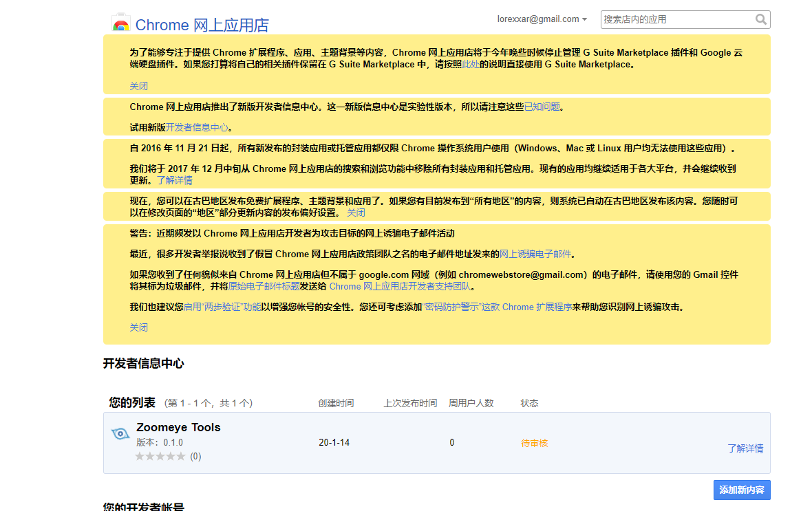Click the search magnifier icon

pyautogui.click(x=761, y=19)
